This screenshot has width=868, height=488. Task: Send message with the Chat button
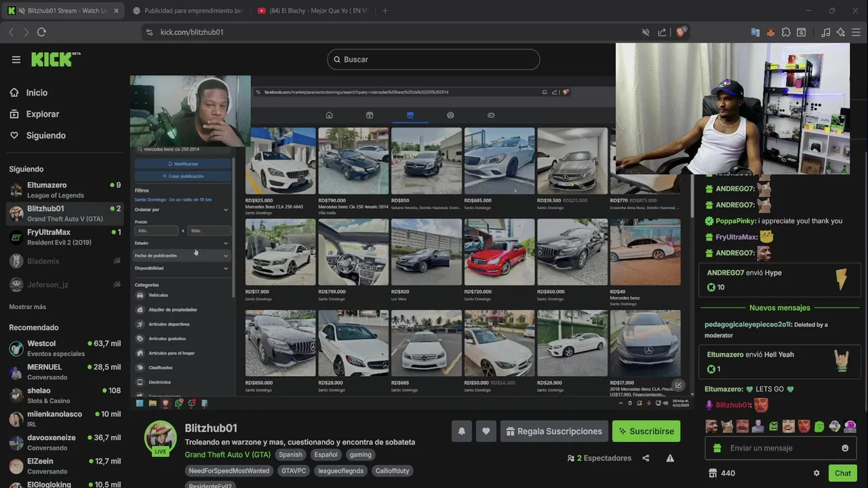pos(843,473)
